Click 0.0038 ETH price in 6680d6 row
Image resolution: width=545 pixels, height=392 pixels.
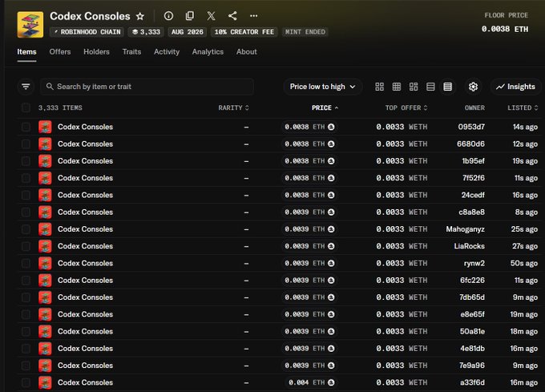(309, 143)
